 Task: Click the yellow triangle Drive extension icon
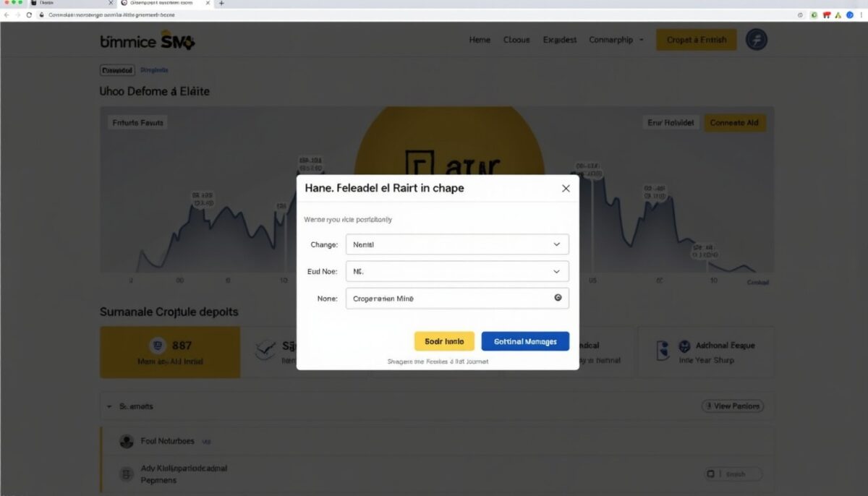pos(837,14)
